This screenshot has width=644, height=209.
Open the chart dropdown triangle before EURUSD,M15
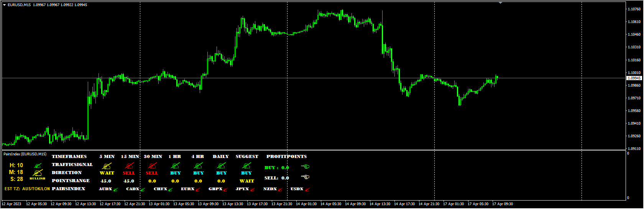[5, 5]
